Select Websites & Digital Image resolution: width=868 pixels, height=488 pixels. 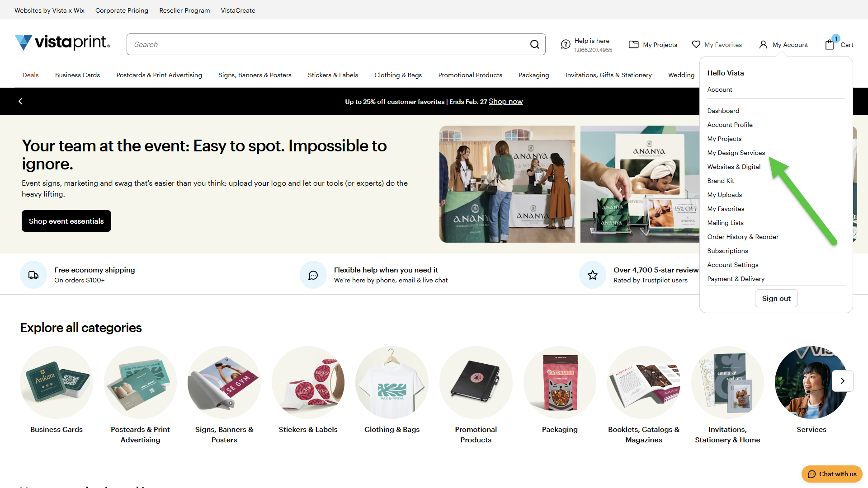click(734, 167)
